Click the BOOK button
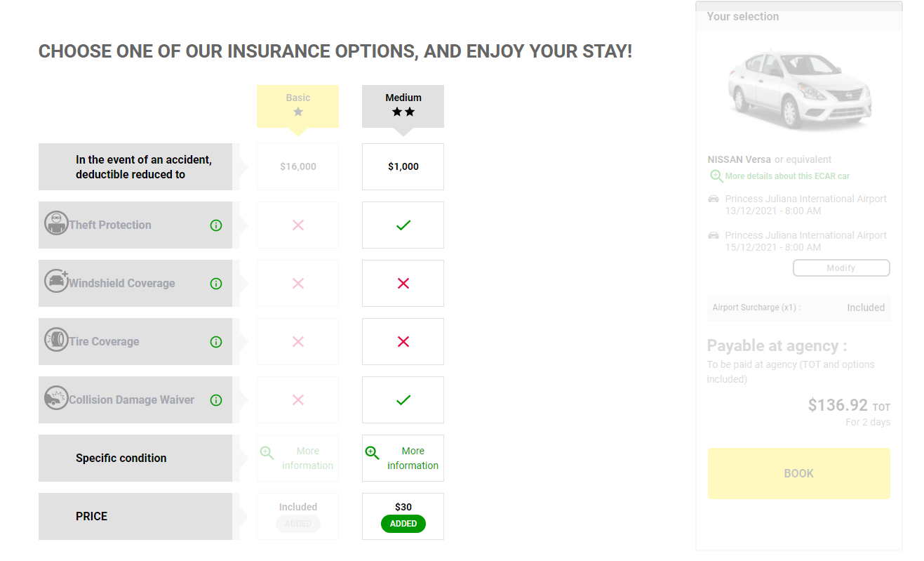Image resolution: width=924 pixels, height=561 pixels. (798, 473)
